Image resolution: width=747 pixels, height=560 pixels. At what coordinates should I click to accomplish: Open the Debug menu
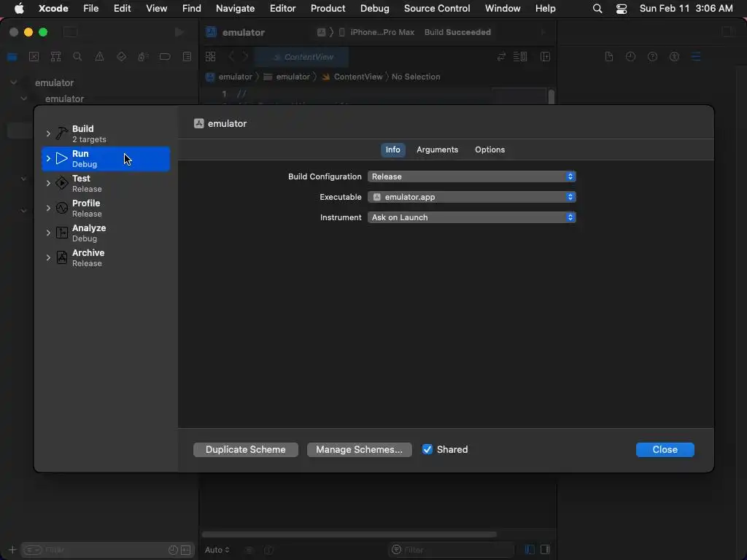pyautogui.click(x=374, y=9)
